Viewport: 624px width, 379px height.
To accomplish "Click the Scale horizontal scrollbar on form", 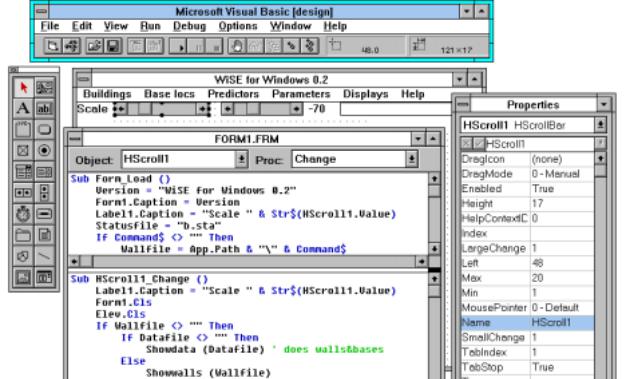I will point(162,109).
